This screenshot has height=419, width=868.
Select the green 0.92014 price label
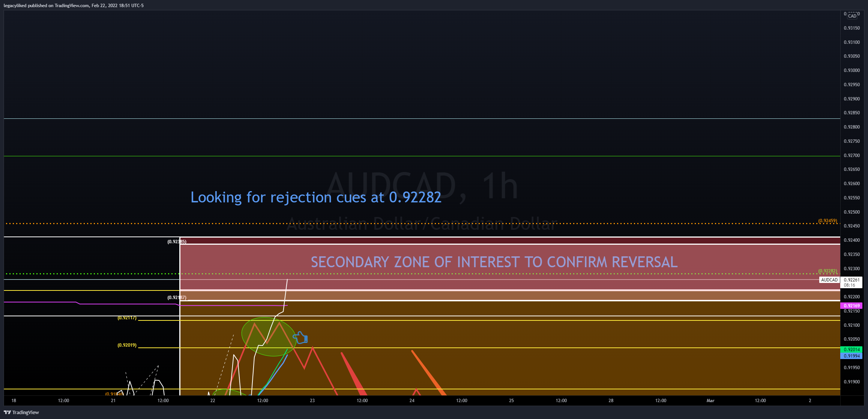click(851, 350)
